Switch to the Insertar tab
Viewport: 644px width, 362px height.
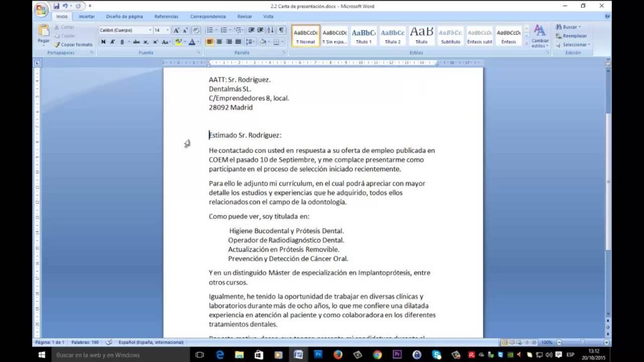(x=87, y=16)
